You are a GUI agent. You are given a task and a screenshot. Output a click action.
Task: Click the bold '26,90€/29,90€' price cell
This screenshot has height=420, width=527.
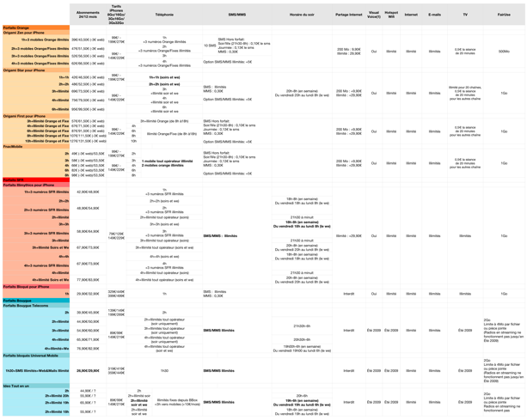(88, 371)
